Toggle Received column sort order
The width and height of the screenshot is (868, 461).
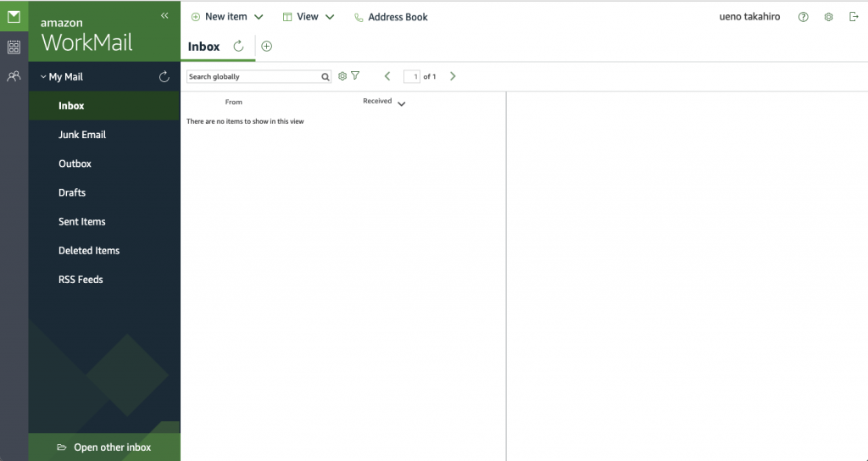click(401, 103)
